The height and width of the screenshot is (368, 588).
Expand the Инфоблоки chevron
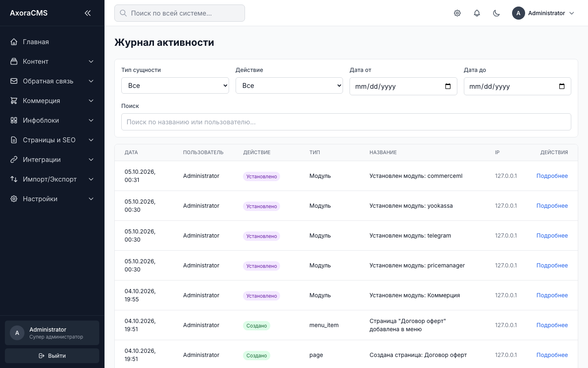click(x=91, y=120)
